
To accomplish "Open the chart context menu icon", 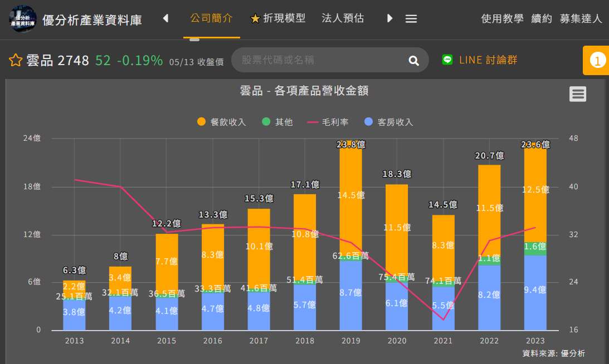I will pyautogui.click(x=578, y=94).
